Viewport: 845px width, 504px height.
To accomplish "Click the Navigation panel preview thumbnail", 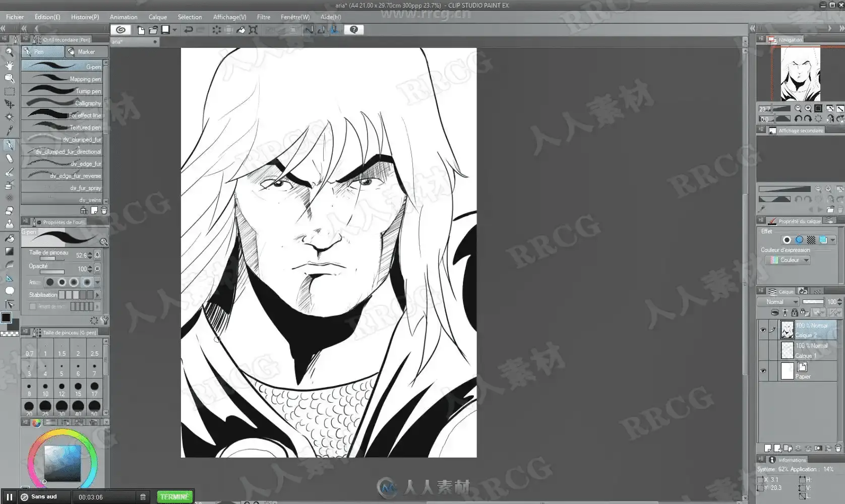I will (x=800, y=74).
